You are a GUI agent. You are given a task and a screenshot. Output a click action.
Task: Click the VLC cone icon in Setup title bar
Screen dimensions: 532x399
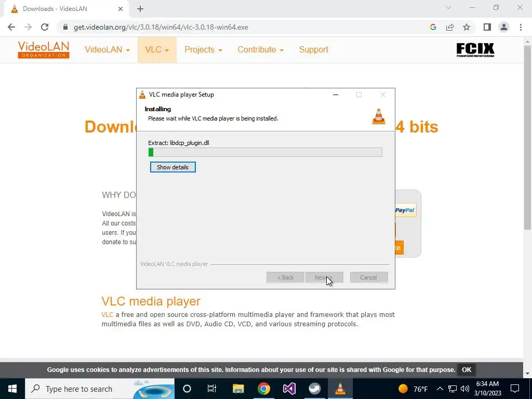point(142,95)
